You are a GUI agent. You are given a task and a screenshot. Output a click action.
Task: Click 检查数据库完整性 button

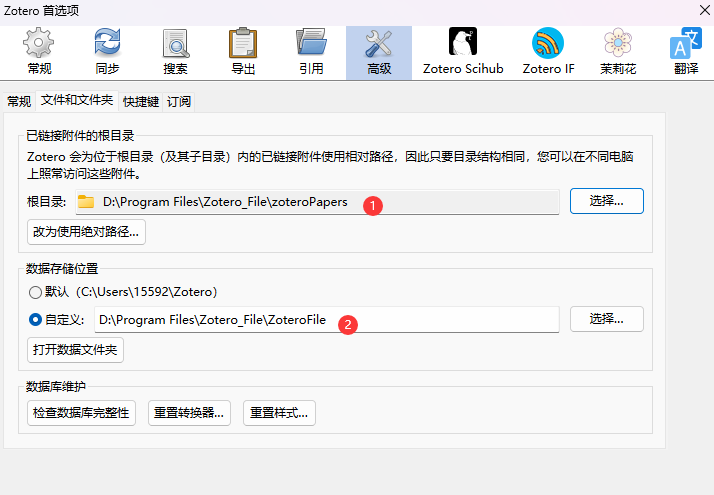point(81,413)
